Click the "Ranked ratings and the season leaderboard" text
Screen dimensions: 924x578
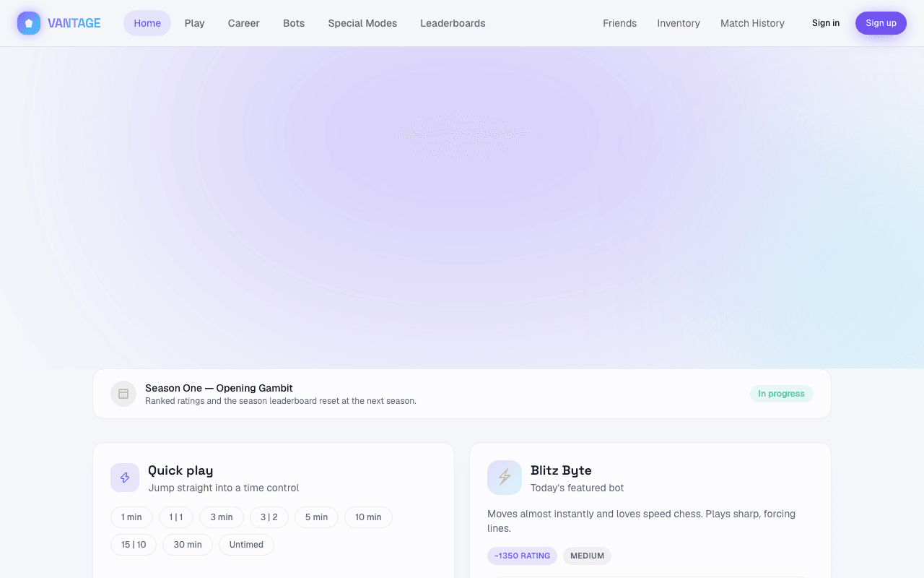[x=281, y=401]
